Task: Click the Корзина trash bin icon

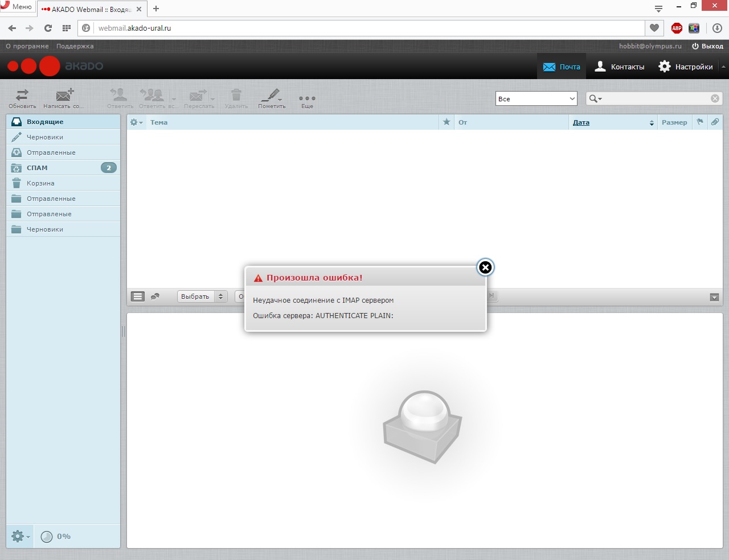Action: point(17,183)
